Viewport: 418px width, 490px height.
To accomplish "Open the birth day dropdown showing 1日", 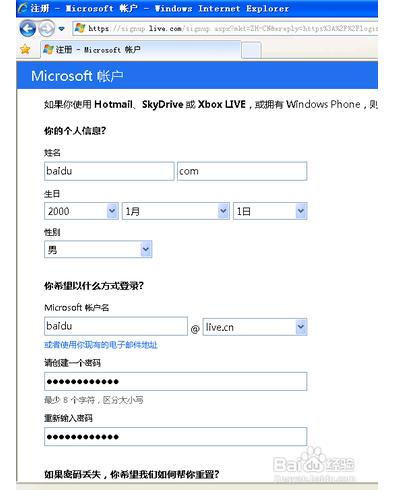I will coord(270,211).
